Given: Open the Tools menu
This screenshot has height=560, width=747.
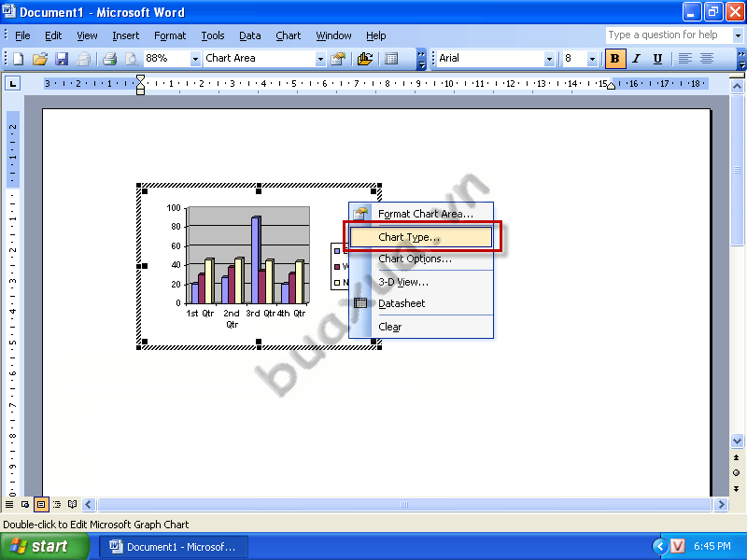Looking at the screenshot, I should click(213, 35).
